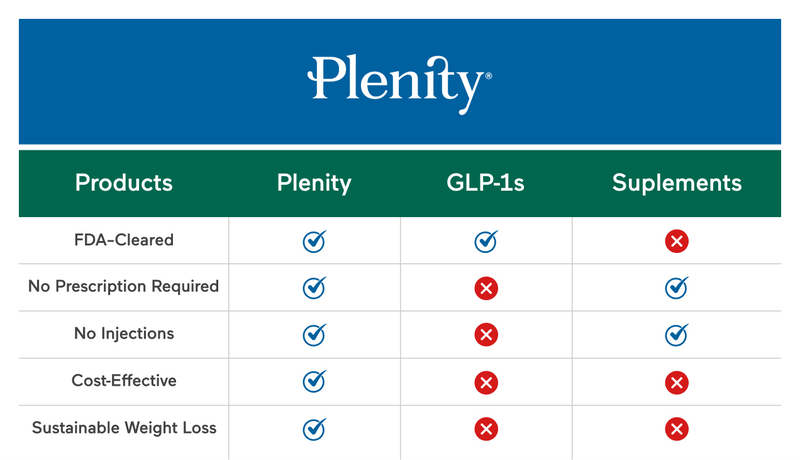
Task: Click the FDA-Cleared row label
Action: pos(124,240)
